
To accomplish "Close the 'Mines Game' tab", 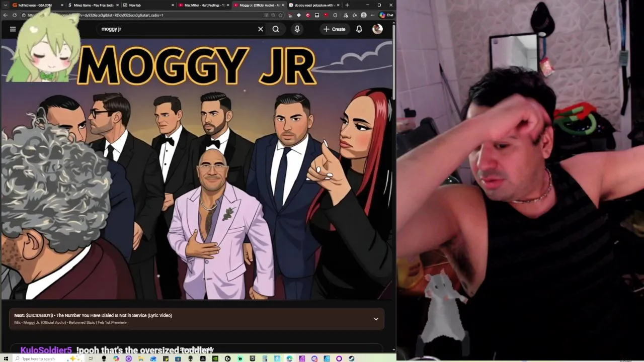I will (x=118, y=5).
